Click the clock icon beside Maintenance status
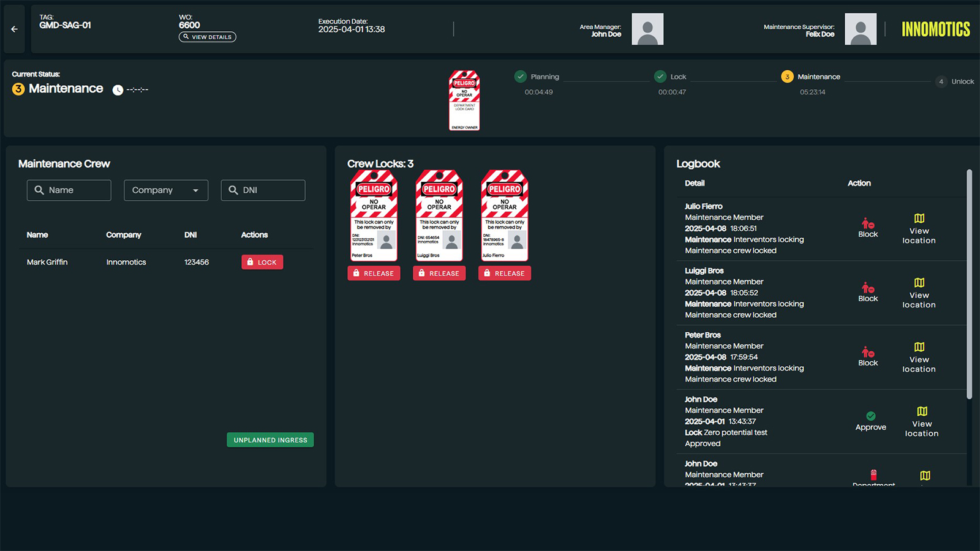Image resolution: width=980 pixels, height=551 pixels. [x=118, y=90]
